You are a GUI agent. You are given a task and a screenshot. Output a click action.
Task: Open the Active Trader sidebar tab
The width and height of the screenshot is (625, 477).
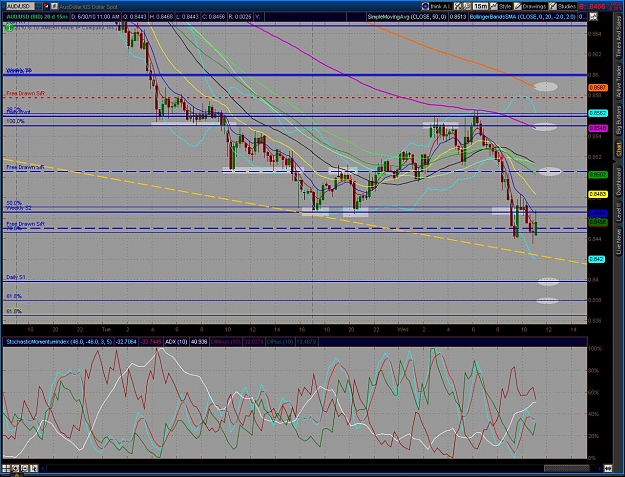pyautogui.click(x=619, y=80)
